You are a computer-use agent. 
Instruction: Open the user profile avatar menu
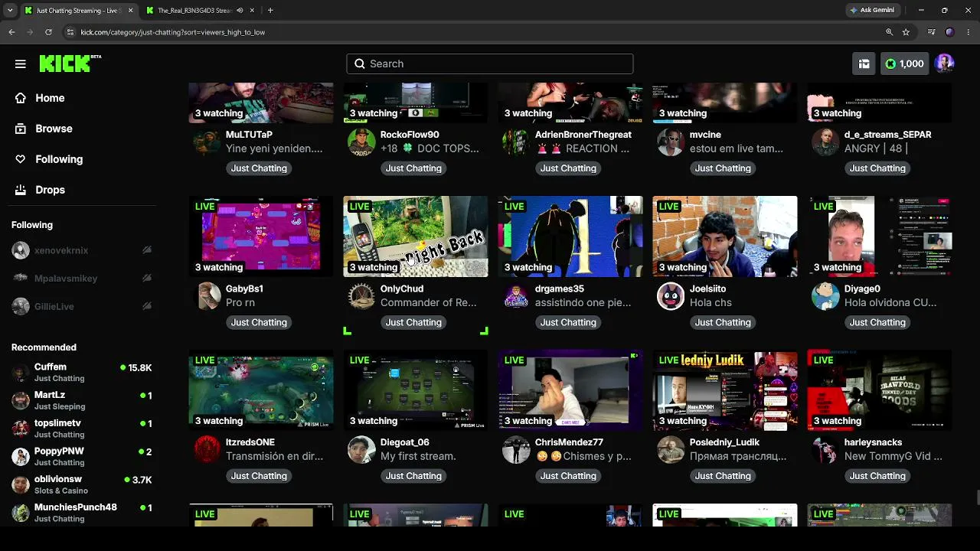944,64
